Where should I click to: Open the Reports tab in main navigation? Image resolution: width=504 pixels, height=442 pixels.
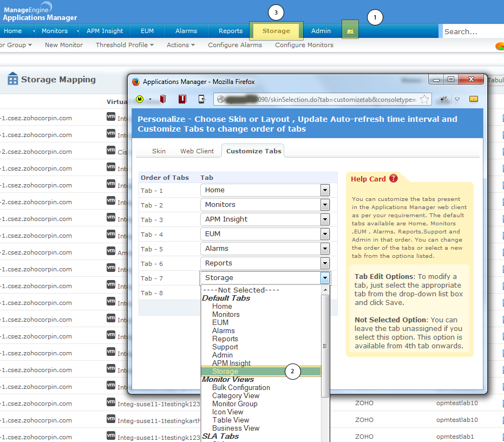pyautogui.click(x=231, y=31)
